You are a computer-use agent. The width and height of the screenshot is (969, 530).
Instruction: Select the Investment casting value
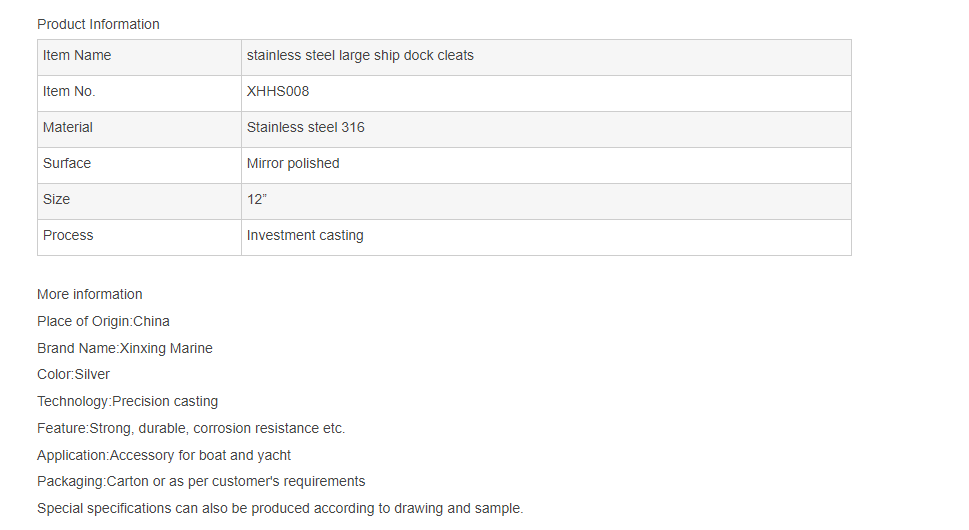pos(305,236)
